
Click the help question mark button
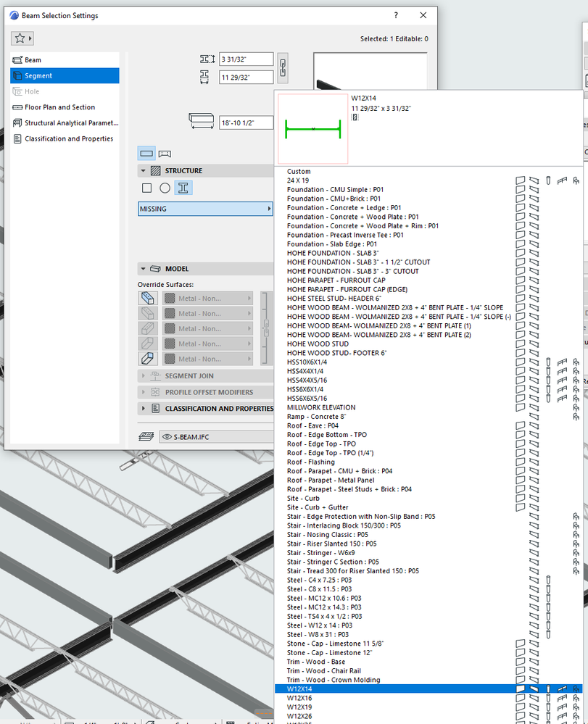point(395,15)
